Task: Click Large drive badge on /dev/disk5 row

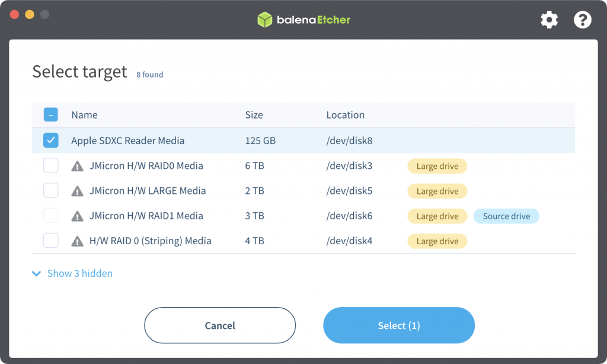Action: tap(437, 191)
